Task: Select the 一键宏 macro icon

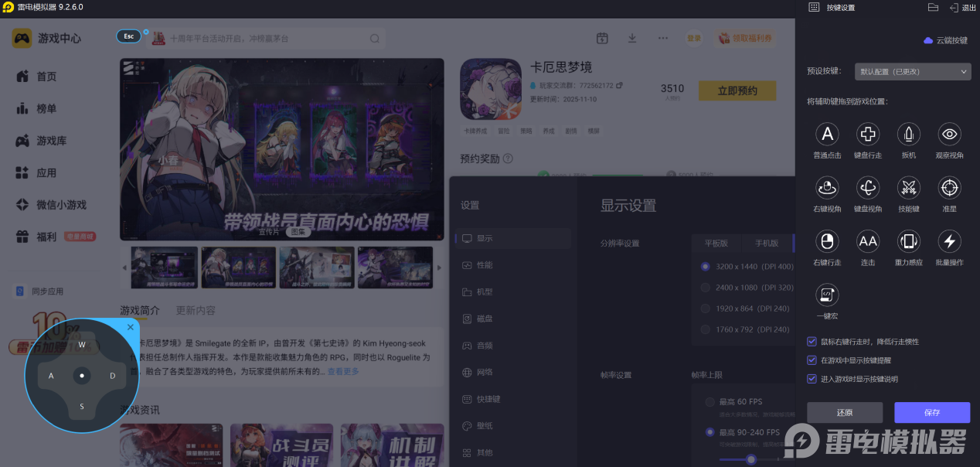Action: [827, 295]
